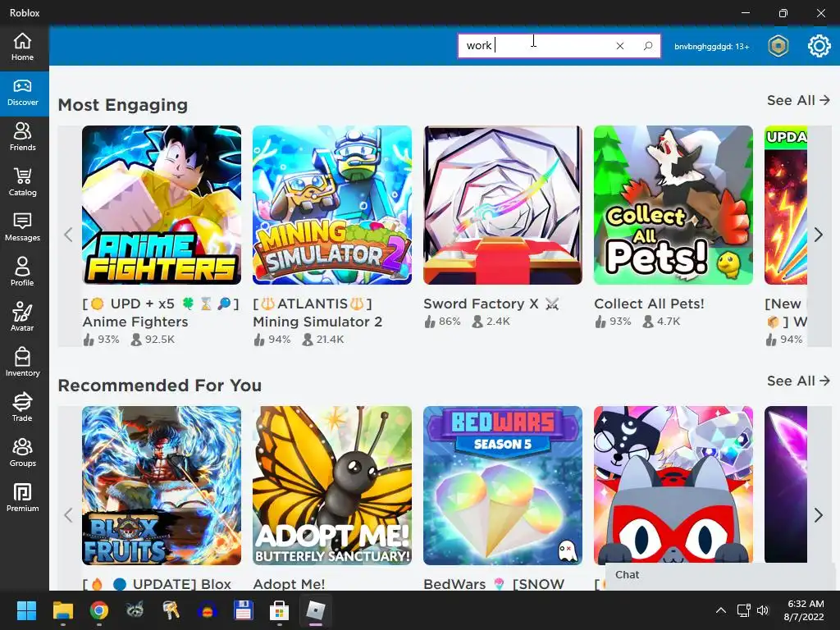This screenshot has width=840, height=630.
Task: Open the Anime Fighters thumbnail
Action: (162, 205)
